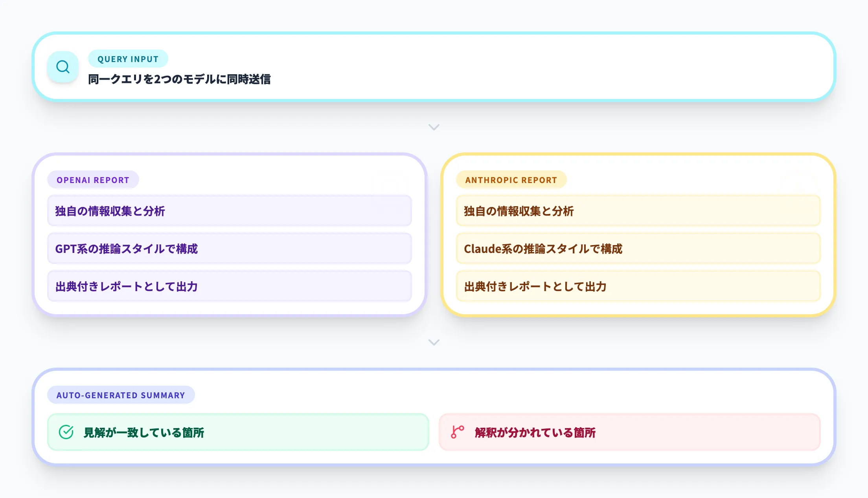This screenshot has height=498, width=868.
Task: Click the Anthropic report card yellow border
Action: point(638,154)
